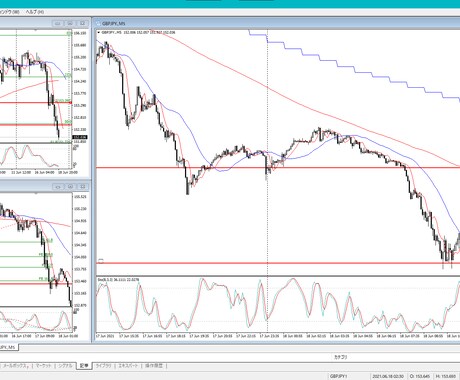Click the chart icon in GBPJPY,M5 title bar

coord(98,24)
